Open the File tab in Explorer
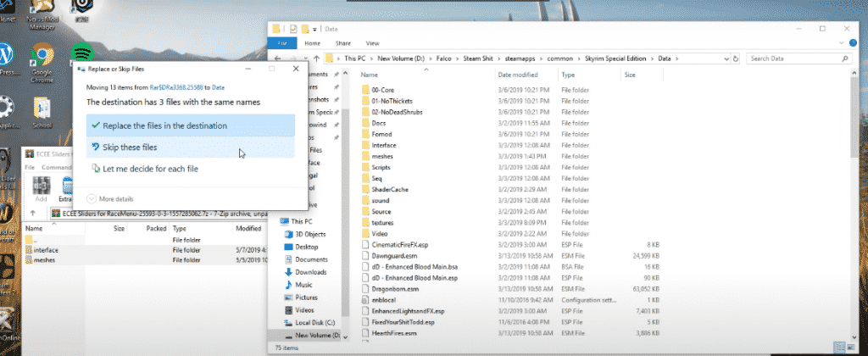Viewport: 868px width, 356px height. [282, 43]
